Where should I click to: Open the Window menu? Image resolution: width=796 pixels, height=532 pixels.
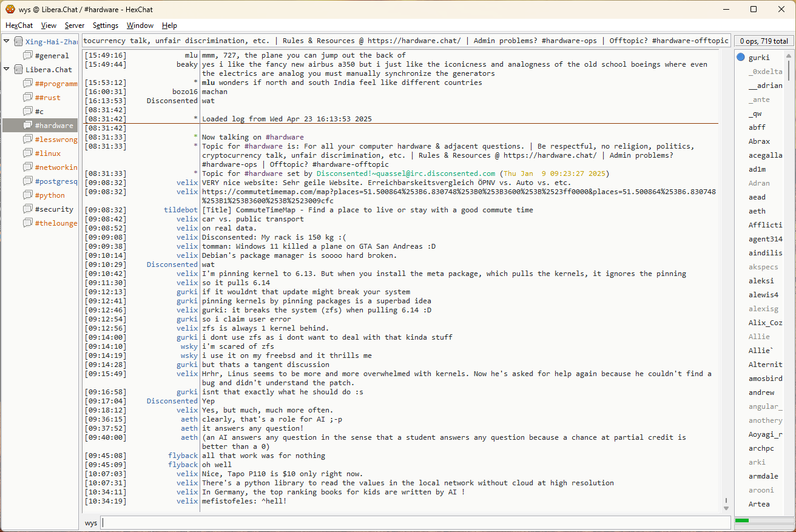pyautogui.click(x=140, y=25)
